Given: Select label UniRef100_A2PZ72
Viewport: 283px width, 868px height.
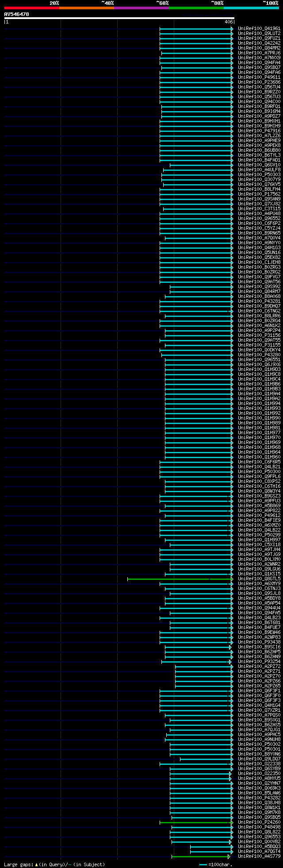Looking at the screenshot, I should [259, 666].
